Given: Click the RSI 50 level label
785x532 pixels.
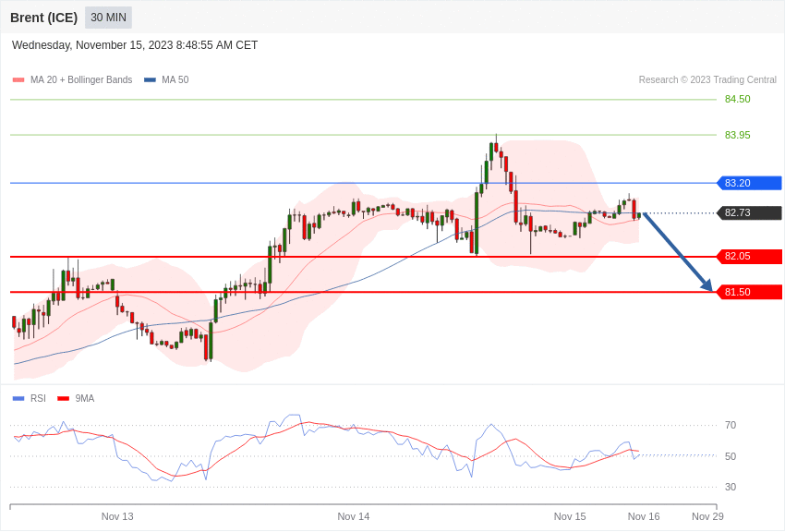Looking at the screenshot, I should point(731,456).
